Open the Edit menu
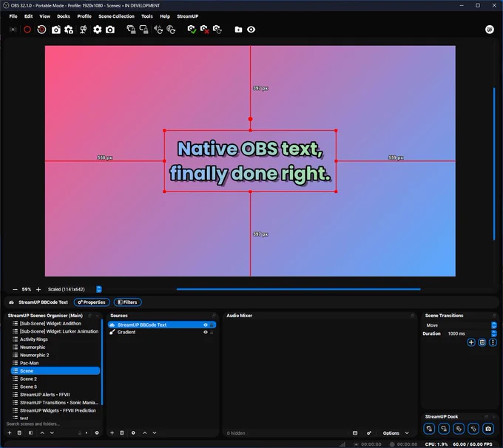The image size is (503, 448). tap(29, 16)
